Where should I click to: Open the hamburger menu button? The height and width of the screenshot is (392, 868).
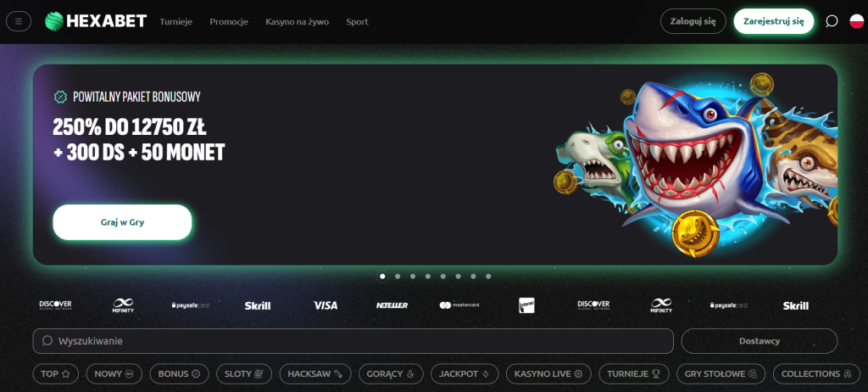pyautogui.click(x=19, y=21)
